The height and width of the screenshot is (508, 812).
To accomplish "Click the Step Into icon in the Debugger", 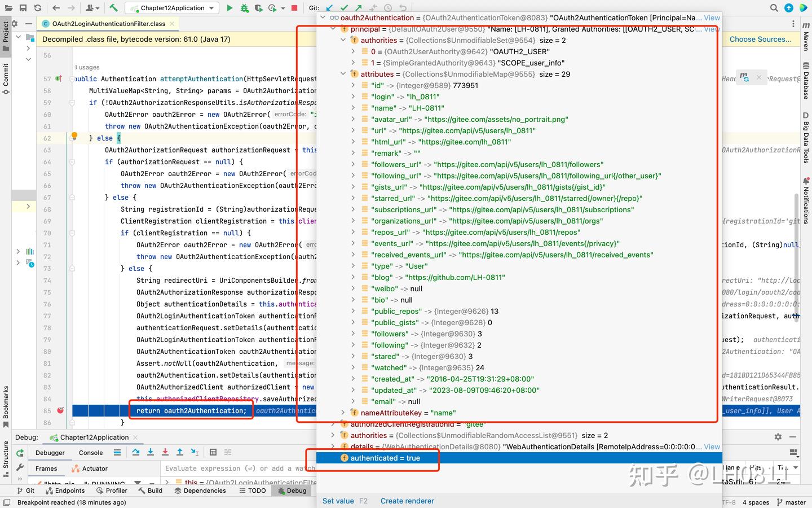I will (x=150, y=452).
